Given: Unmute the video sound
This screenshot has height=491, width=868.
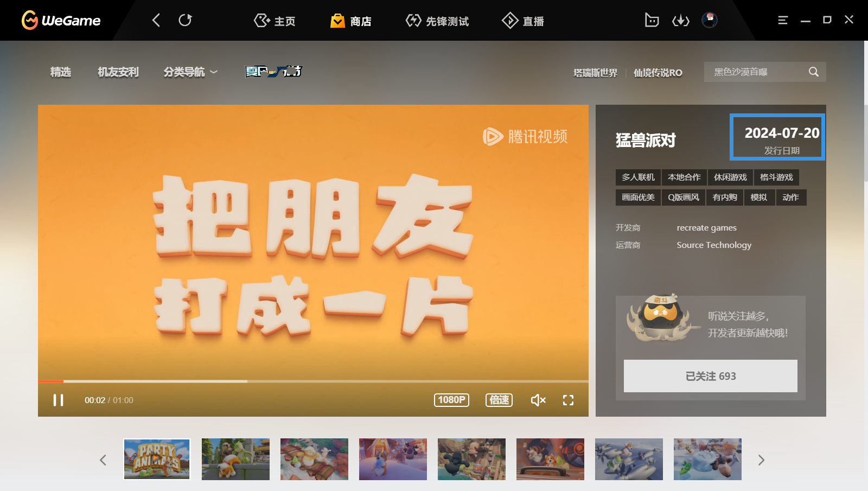Looking at the screenshot, I should 538,400.
